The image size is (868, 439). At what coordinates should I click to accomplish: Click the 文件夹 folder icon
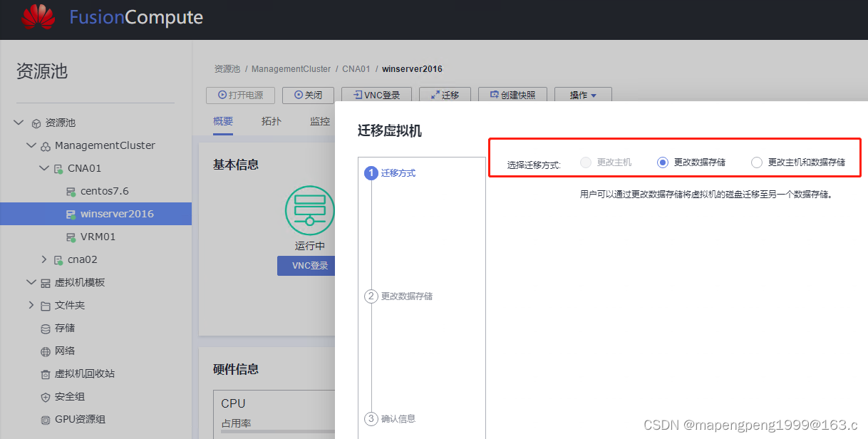[45, 306]
